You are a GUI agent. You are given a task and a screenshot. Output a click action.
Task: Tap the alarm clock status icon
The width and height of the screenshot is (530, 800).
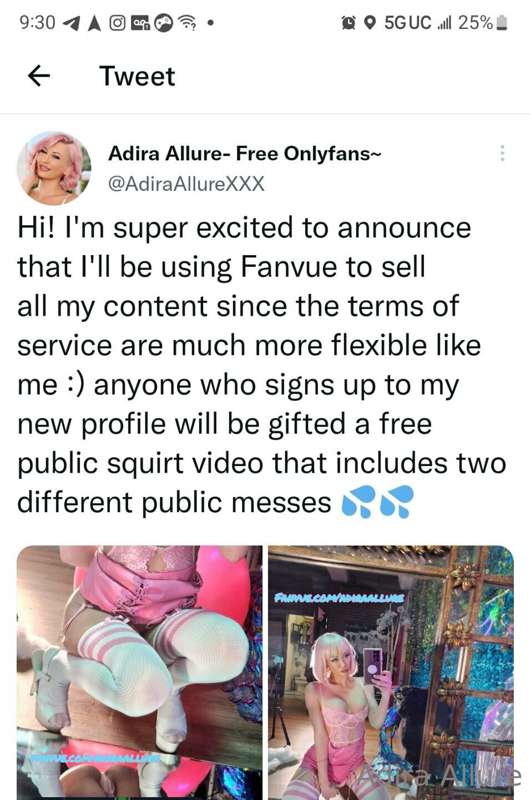(349, 23)
